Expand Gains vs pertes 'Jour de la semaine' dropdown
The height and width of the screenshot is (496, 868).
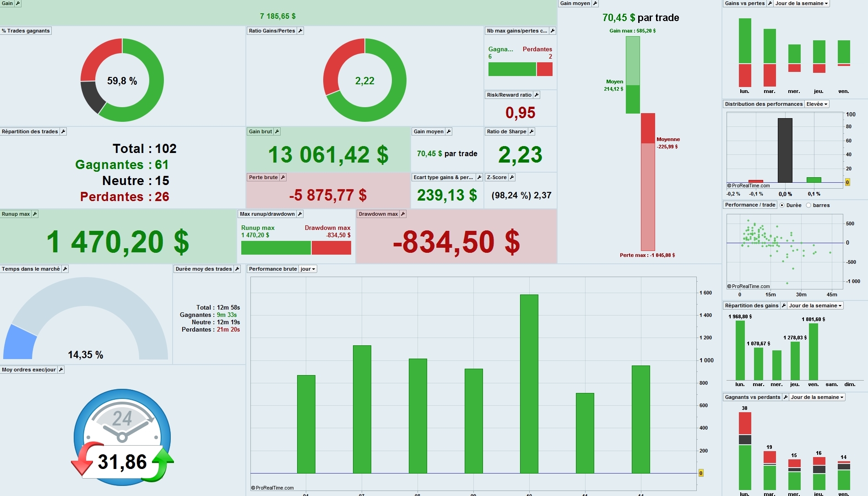pos(802,3)
